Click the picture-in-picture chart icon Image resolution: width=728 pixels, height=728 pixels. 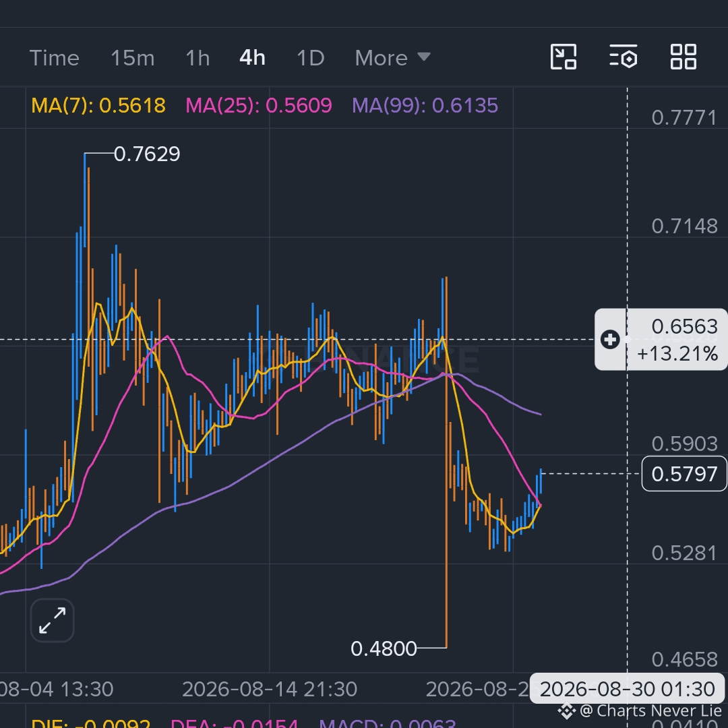[x=563, y=57]
